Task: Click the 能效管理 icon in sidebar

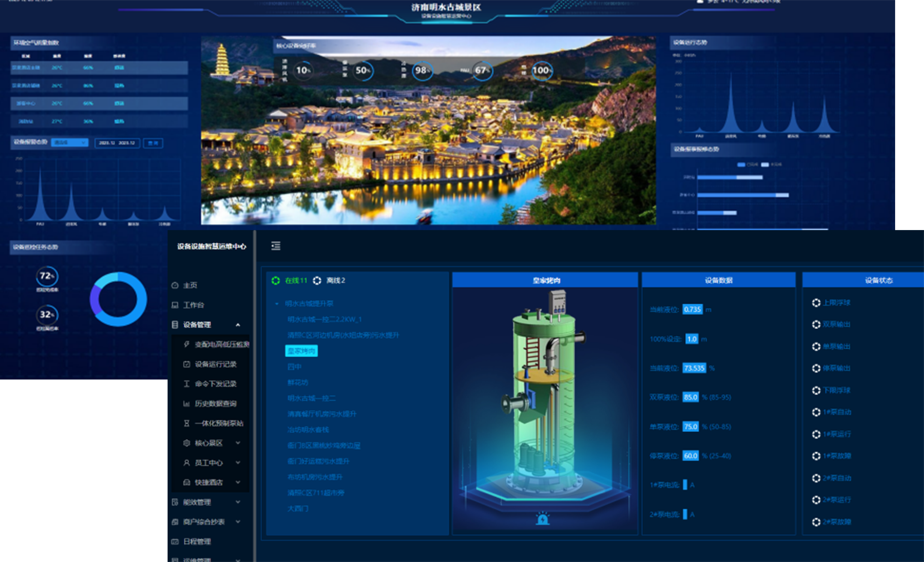Action: (175, 502)
